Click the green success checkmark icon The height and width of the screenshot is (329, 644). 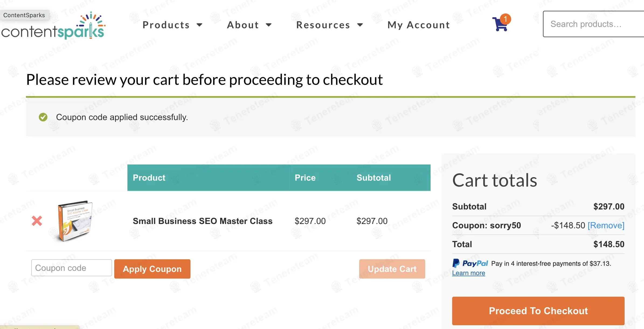(x=43, y=117)
